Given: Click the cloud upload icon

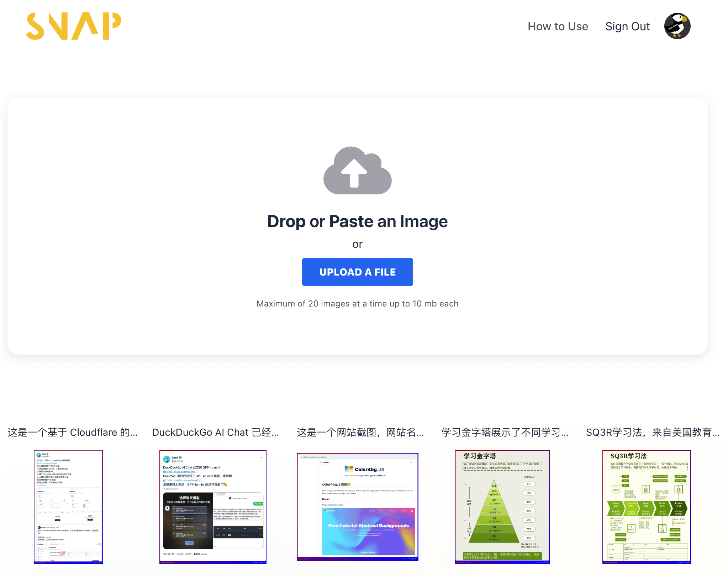Looking at the screenshot, I should (x=357, y=171).
